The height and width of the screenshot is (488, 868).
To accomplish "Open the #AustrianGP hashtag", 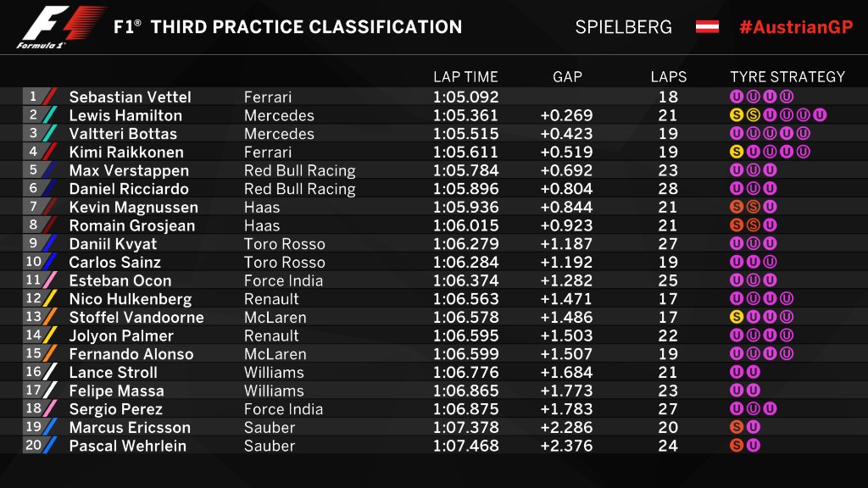I will coord(795,26).
